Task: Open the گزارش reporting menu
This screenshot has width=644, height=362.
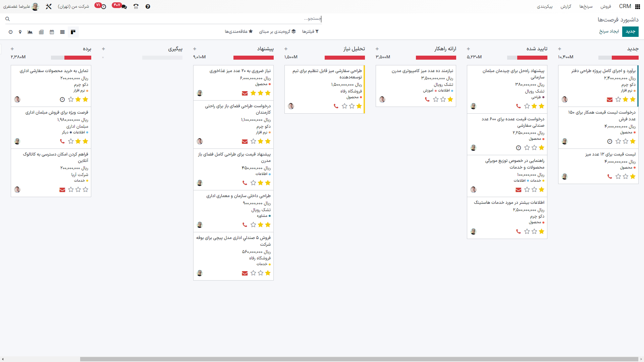Action: point(566,6)
